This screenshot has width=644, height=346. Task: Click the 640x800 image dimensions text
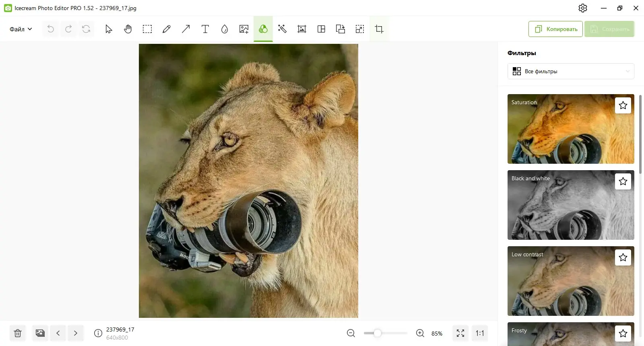coord(117,338)
